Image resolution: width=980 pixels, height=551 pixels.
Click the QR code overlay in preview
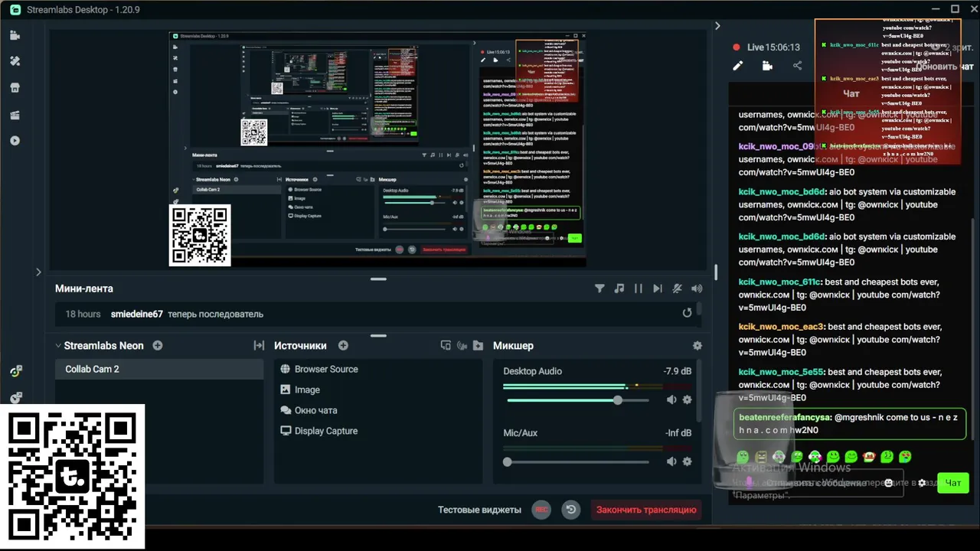[x=200, y=235]
